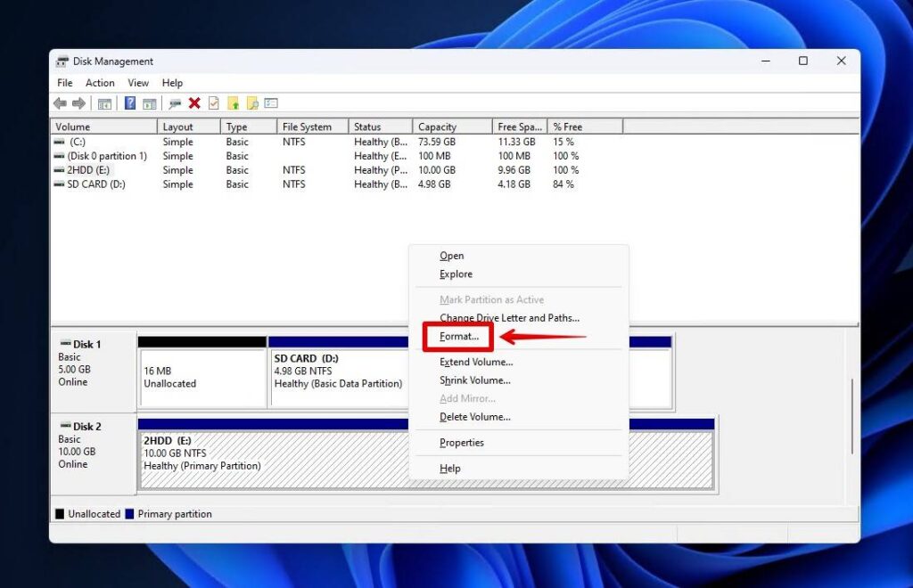Click the Forward navigation arrow icon
Screen dimensions: 913x588
(x=79, y=102)
